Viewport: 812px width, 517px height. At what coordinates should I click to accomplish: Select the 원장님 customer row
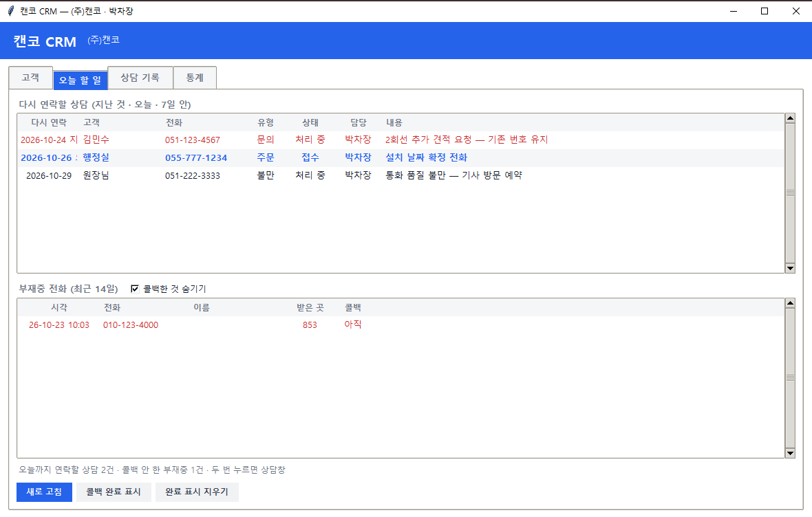[400, 175]
